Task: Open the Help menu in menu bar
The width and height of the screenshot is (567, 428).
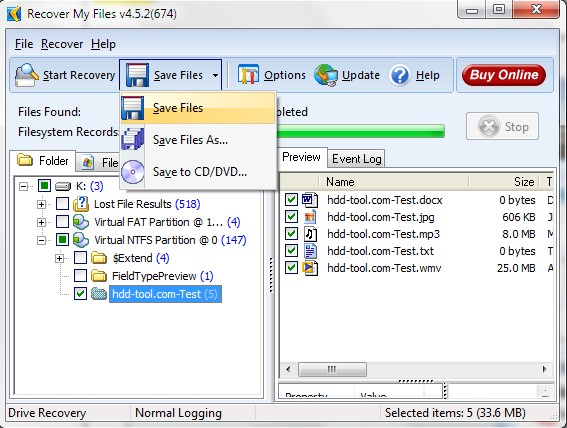Action: [x=103, y=44]
